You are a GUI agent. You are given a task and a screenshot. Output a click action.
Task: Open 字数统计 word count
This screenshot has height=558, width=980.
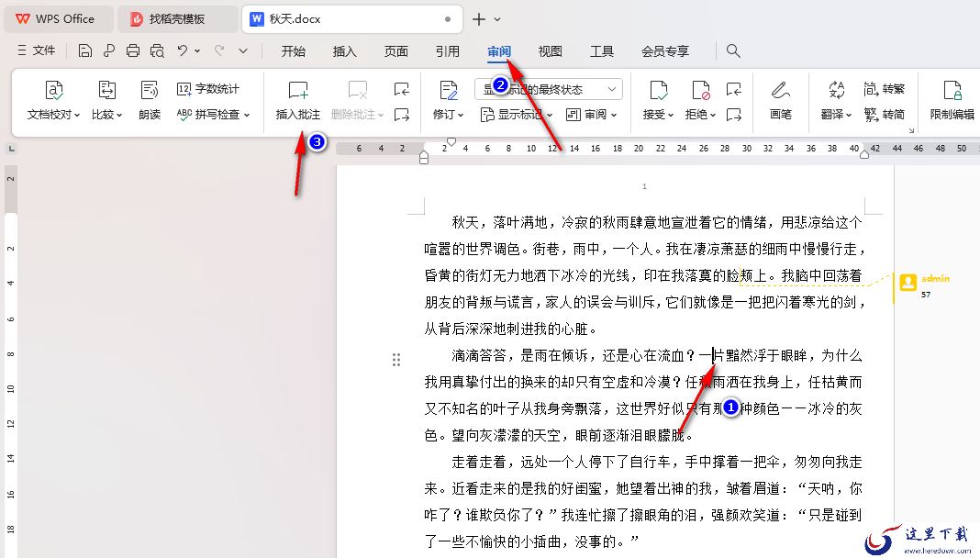click(x=208, y=89)
